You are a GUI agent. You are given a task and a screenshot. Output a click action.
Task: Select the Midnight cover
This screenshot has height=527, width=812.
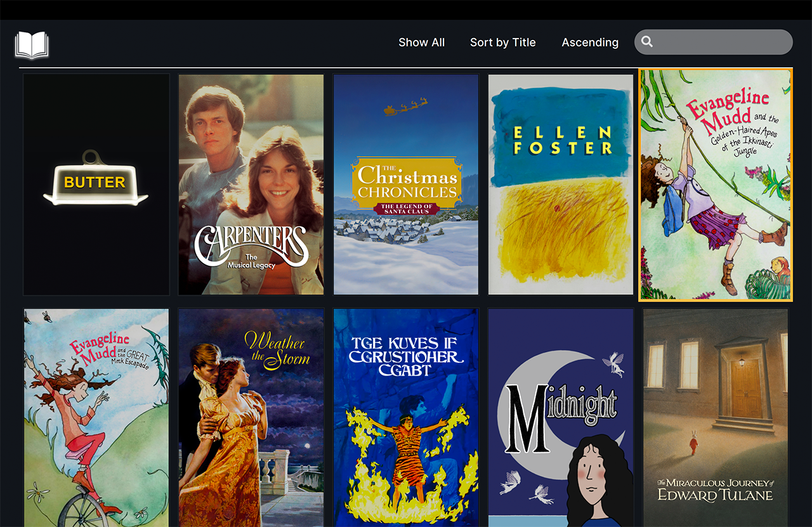pos(561,418)
